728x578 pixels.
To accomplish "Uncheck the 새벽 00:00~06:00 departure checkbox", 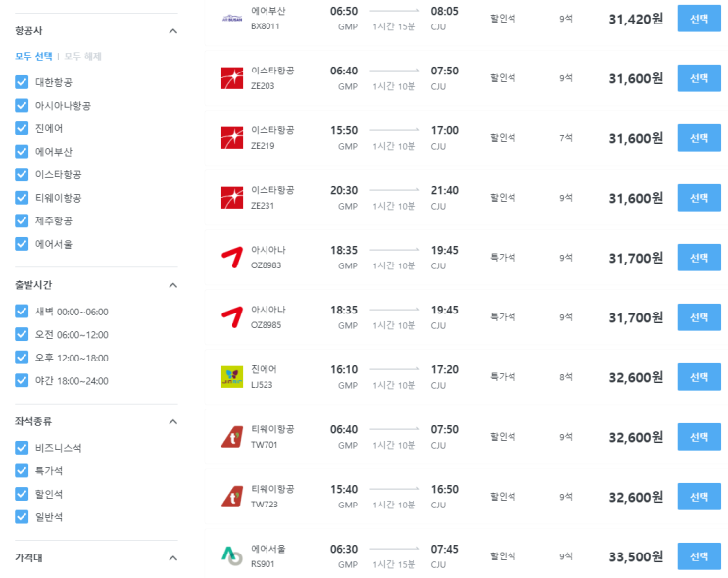I will 22,312.
